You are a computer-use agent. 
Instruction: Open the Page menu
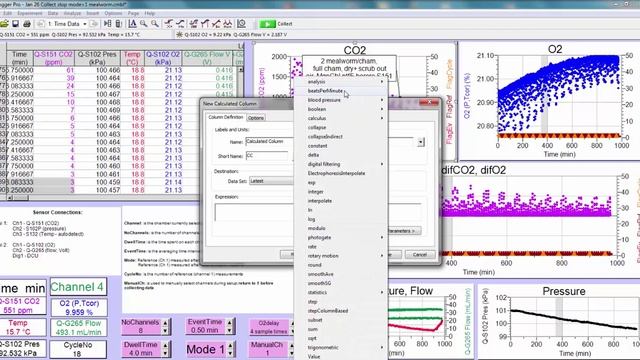[133, 13]
